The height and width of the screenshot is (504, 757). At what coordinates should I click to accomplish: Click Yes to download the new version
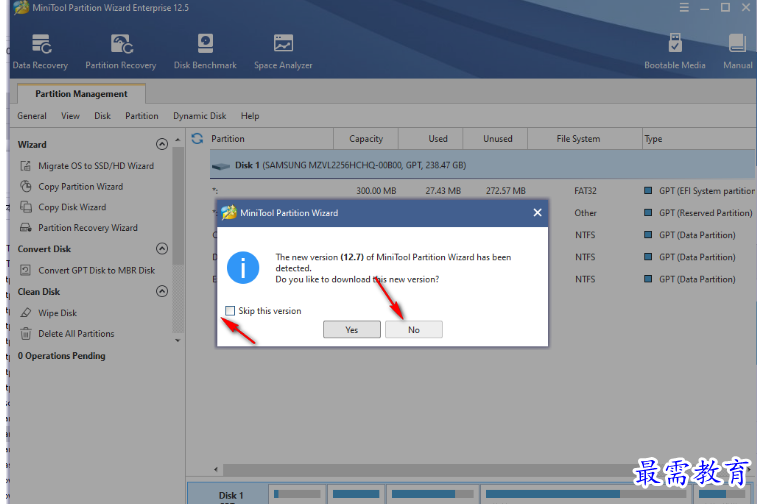click(x=351, y=330)
